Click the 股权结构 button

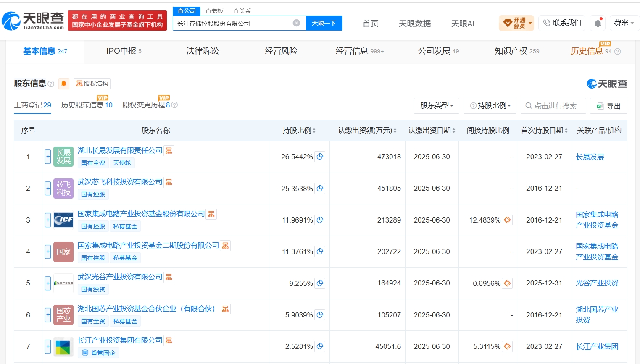pyautogui.click(x=92, y=84)
